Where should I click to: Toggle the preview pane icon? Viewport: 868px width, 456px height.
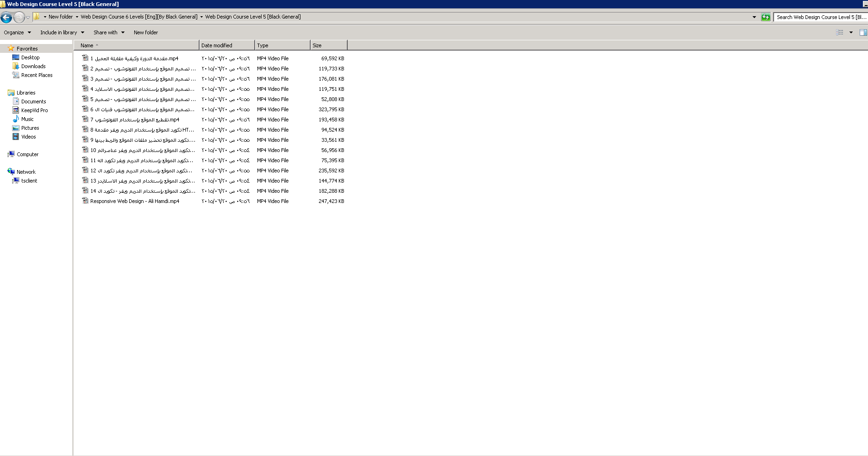(x=863, y=32)
